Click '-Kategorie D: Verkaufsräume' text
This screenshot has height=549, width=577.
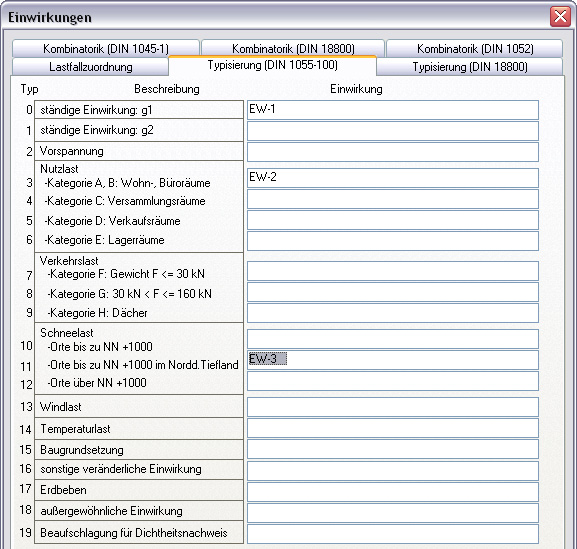(x=112, y=221)
